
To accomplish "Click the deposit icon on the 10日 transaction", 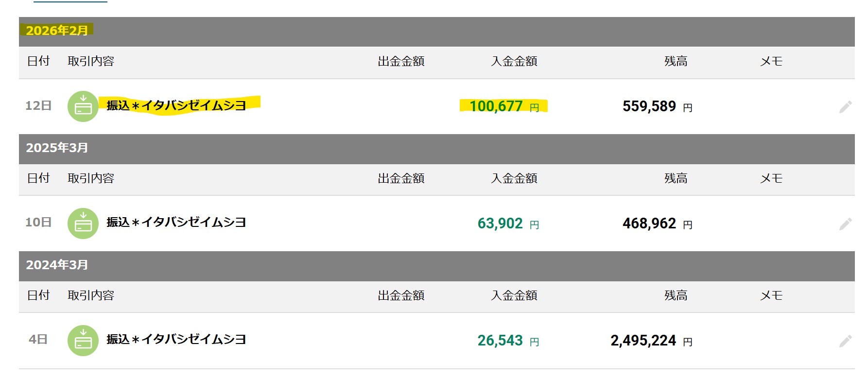I will [83, 224].
